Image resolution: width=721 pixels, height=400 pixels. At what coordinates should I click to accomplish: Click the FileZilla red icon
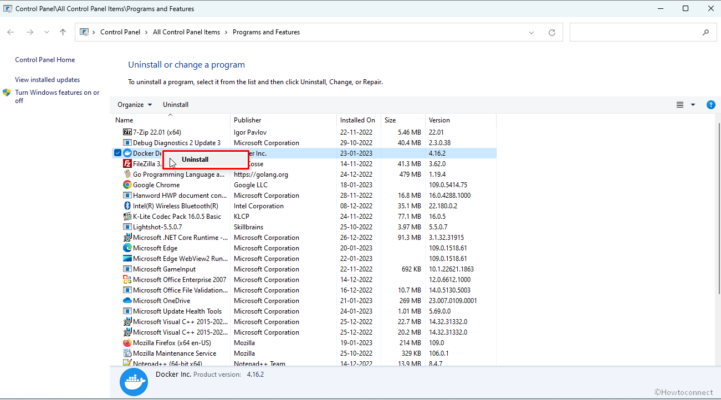127,164
